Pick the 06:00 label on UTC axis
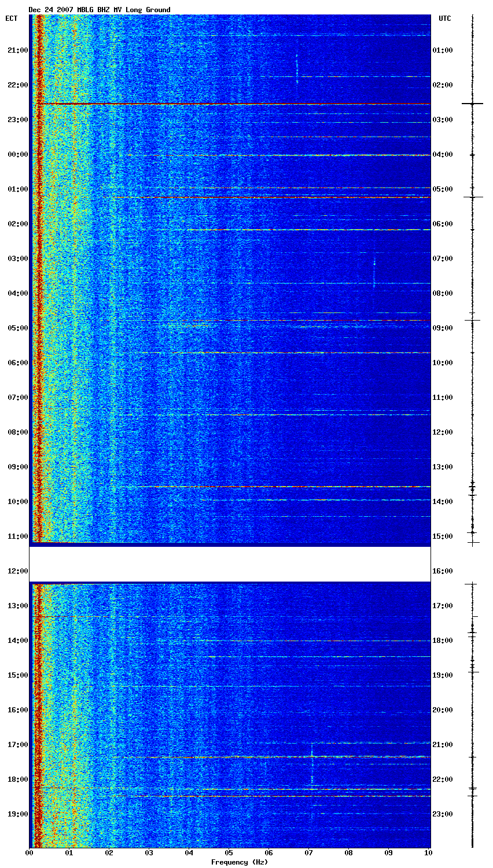The width and height of the screenshot is (493, 868). tap(443, 224)
